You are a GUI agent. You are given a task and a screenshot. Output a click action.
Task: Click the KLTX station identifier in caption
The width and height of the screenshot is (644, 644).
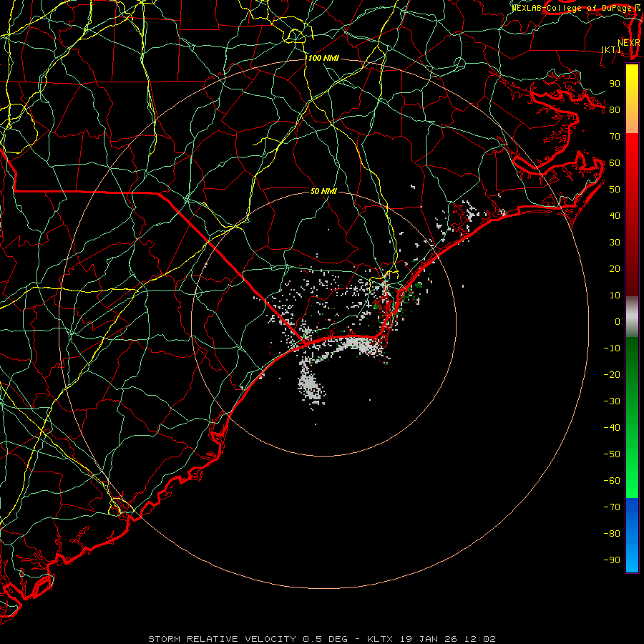coord(380,639)
